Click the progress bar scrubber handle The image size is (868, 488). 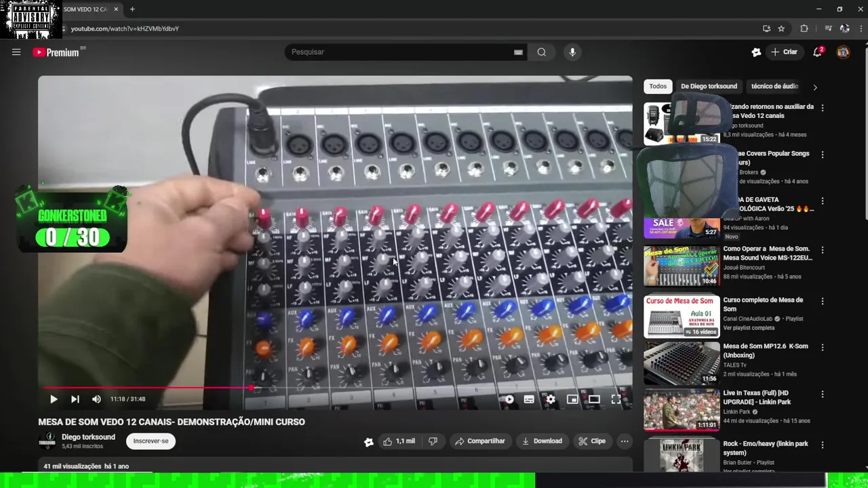coord(252,388)
